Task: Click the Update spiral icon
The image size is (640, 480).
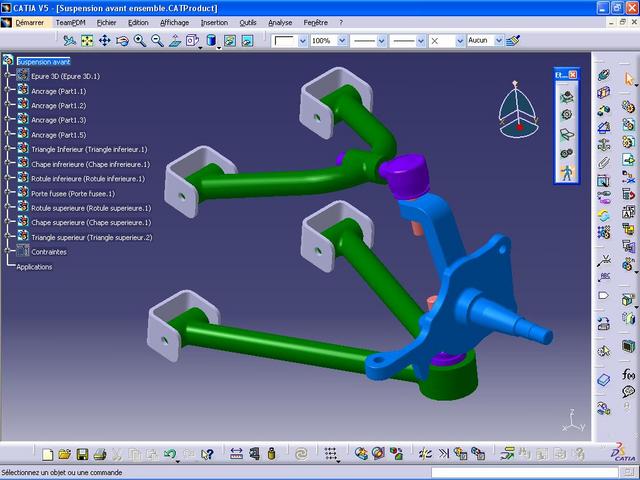Action: point(302,454)
